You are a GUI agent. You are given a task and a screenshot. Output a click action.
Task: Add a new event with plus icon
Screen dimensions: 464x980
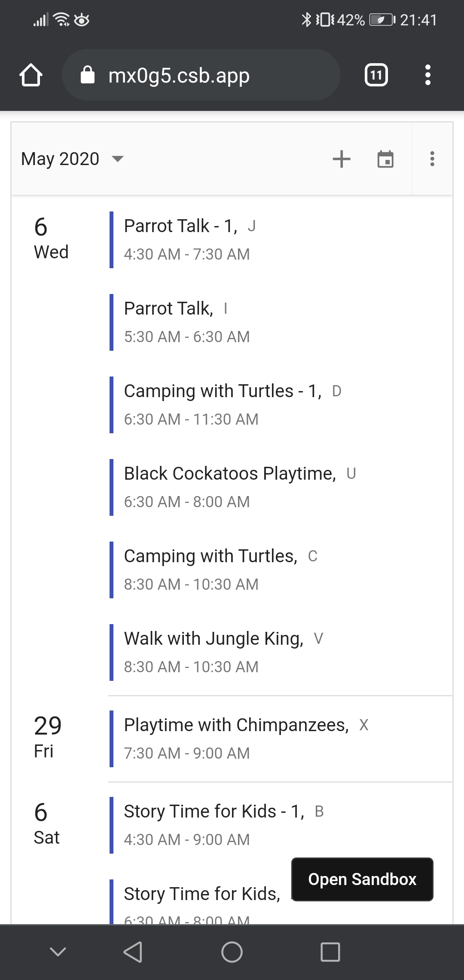click(x=342, y=159)
